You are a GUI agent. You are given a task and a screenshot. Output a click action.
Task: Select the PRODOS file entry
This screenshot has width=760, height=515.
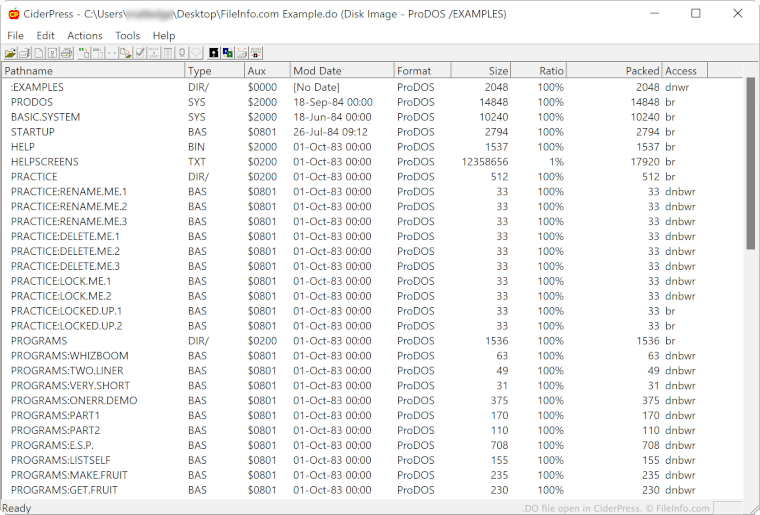point(372,102)
